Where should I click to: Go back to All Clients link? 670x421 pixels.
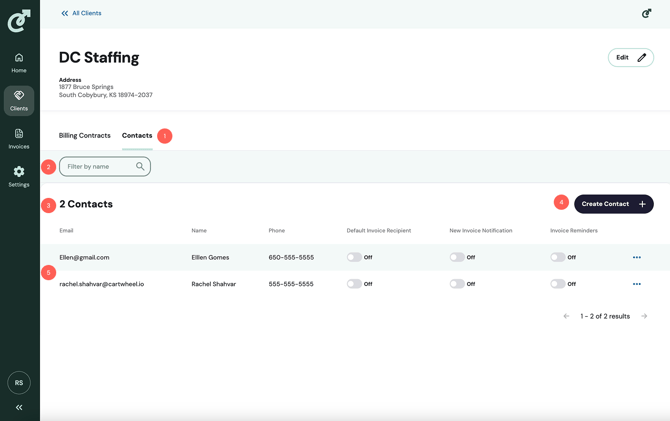(x=81, y=13)
